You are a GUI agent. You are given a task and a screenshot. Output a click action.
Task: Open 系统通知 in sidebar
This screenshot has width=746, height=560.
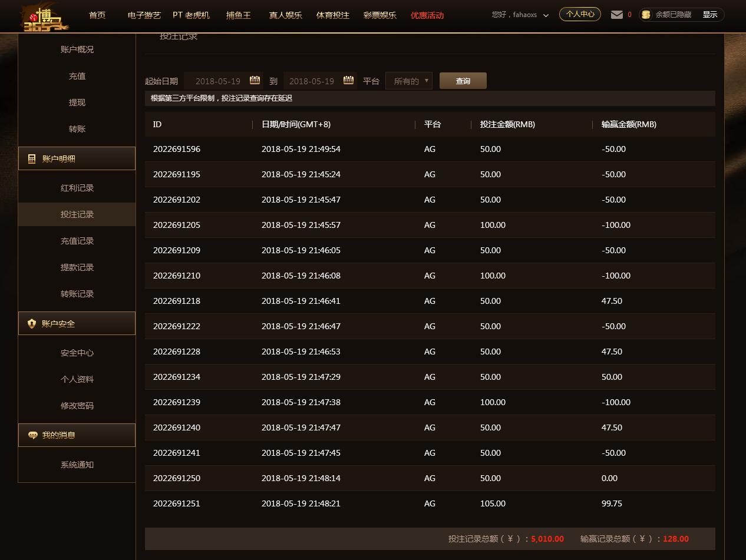coord(77,465)
